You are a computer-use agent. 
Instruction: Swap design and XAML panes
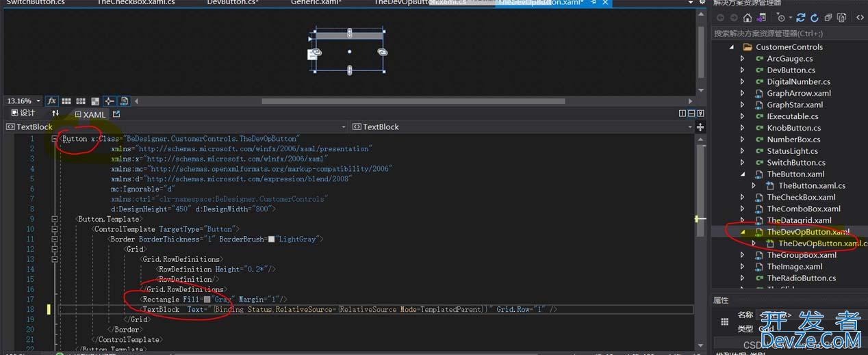pos(55,114)
